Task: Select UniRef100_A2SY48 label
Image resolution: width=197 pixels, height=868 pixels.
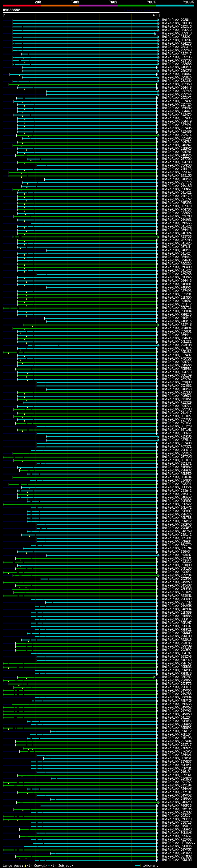Action: 176,50
